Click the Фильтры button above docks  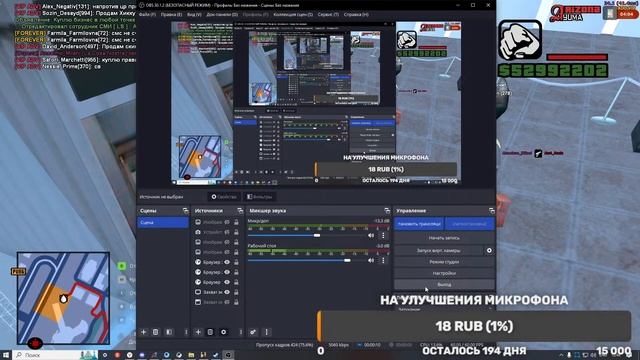point(260,197)
